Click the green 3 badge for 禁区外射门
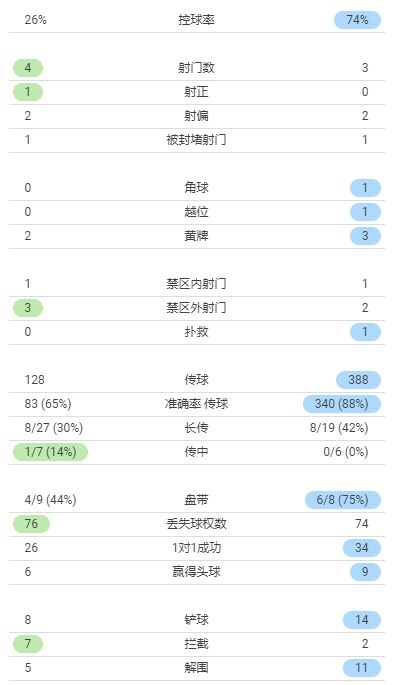 28,308
